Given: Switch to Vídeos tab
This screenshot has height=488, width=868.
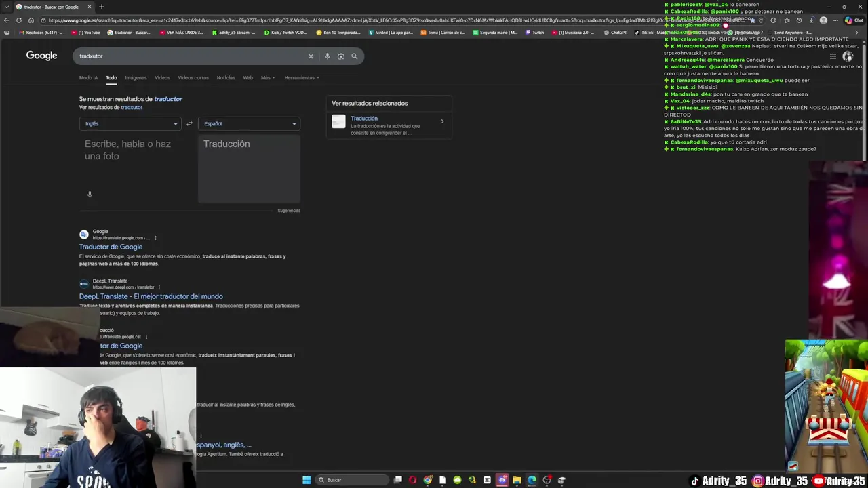Looking at the screenshot, I should tap(162, 77).
